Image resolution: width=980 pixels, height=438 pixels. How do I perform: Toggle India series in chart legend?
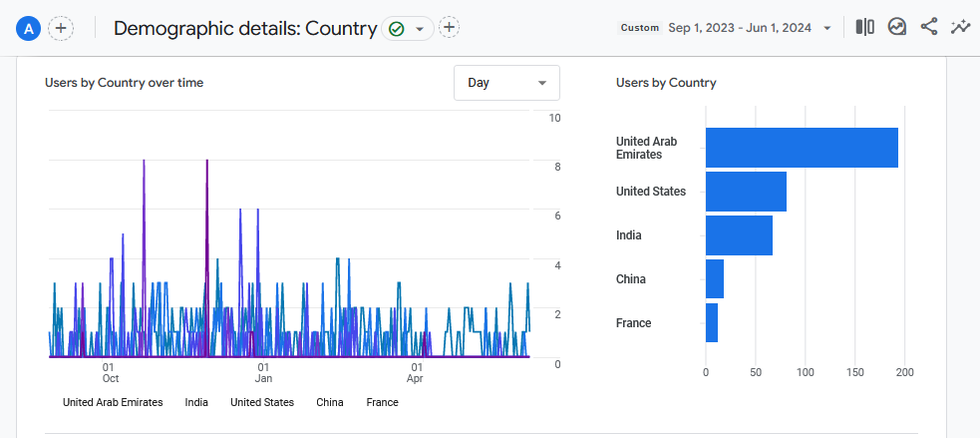(197, 402)
